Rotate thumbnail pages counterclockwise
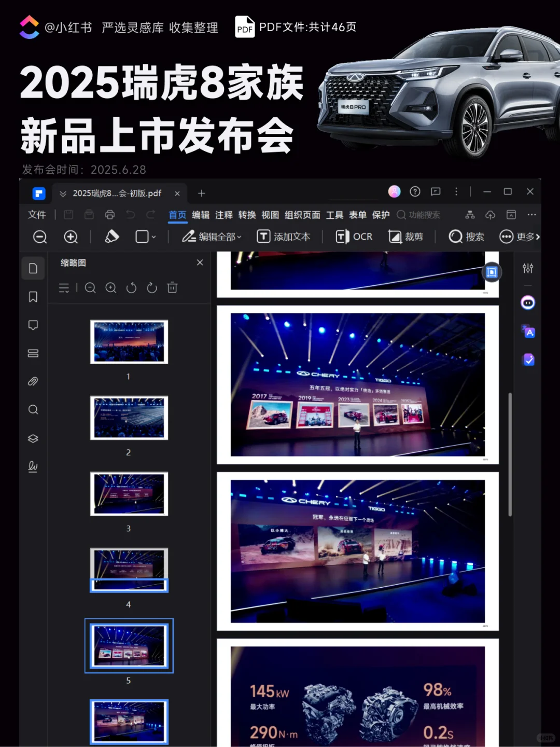The image size is (560, 747). click(x=131, y=288)
